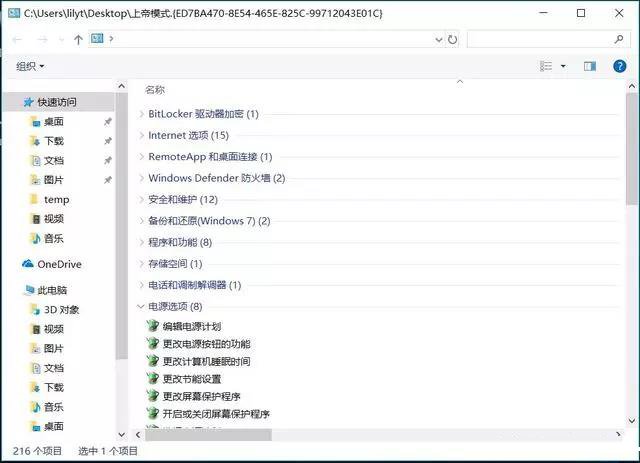Collapse the 电源选项 group
Viewport: 640px width, 463px height.
pos(141,306)
